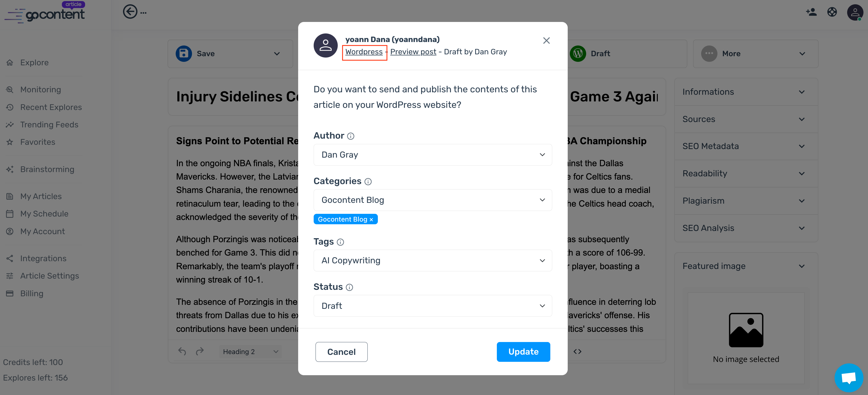
Task: Open the Categories dropdown
Action: pos(432,200)
